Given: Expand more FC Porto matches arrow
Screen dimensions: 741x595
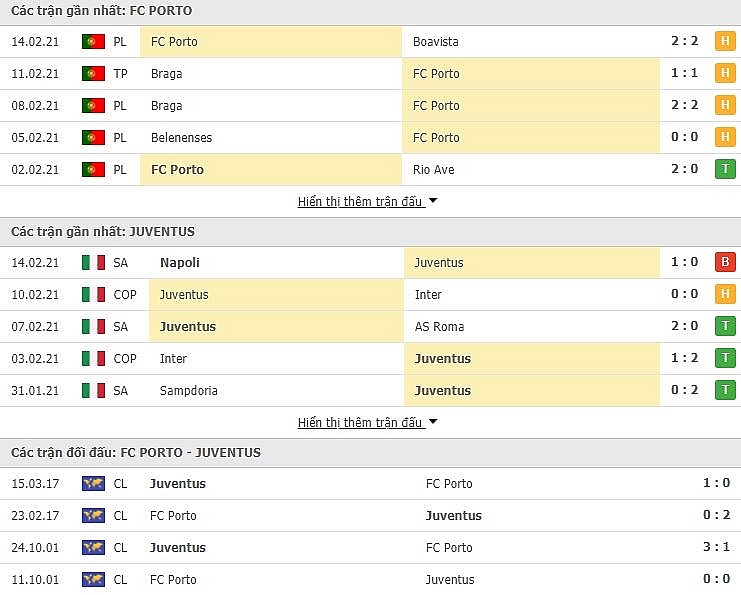Looking at the screenshot, I should pyautogui.click(x=433, y=201).
